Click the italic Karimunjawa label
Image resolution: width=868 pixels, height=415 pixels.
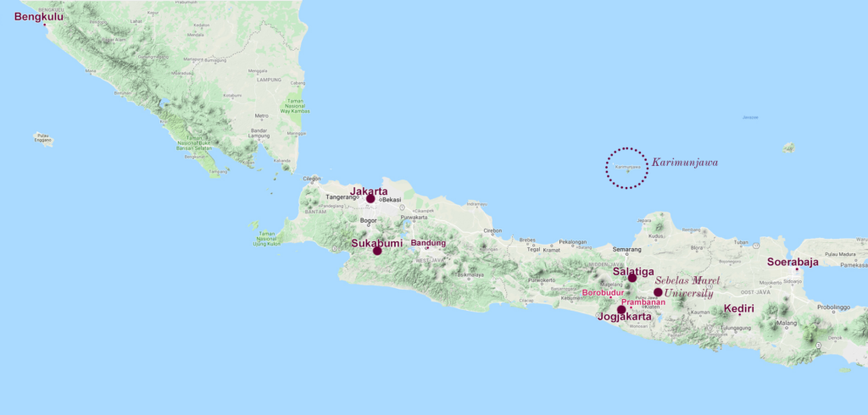[x=685, y=163]
